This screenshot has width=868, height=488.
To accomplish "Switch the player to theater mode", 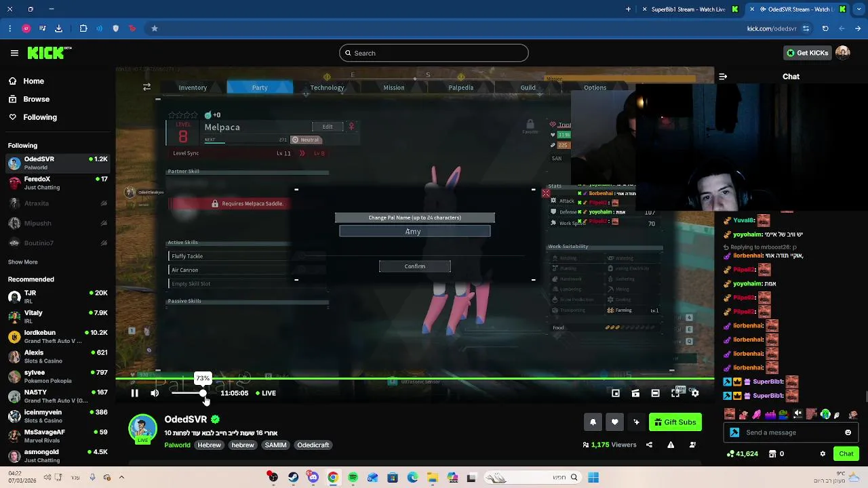I will 655,393.
